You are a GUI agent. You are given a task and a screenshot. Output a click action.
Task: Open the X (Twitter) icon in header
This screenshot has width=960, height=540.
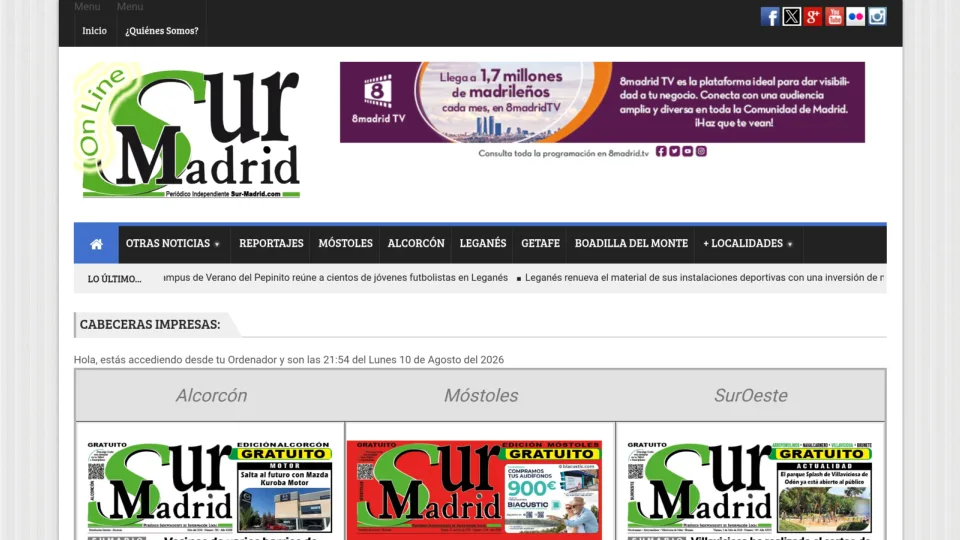point(791,17)
